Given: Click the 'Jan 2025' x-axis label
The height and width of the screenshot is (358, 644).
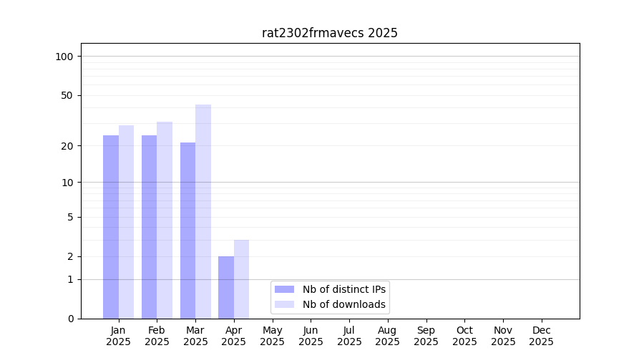Looking at the screenshot, I should click(119, 336).
